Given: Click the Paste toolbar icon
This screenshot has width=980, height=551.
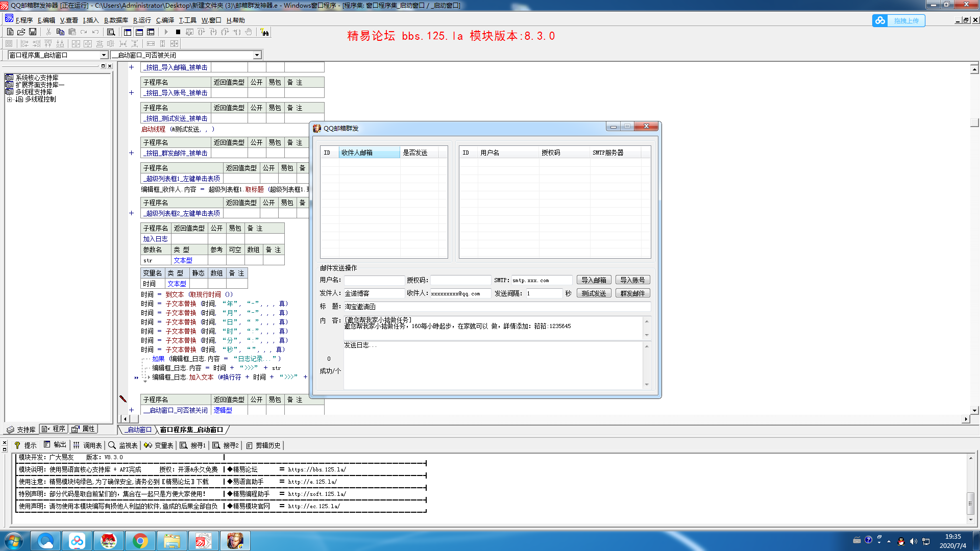Looking at the screenshot, I should 72,32.
